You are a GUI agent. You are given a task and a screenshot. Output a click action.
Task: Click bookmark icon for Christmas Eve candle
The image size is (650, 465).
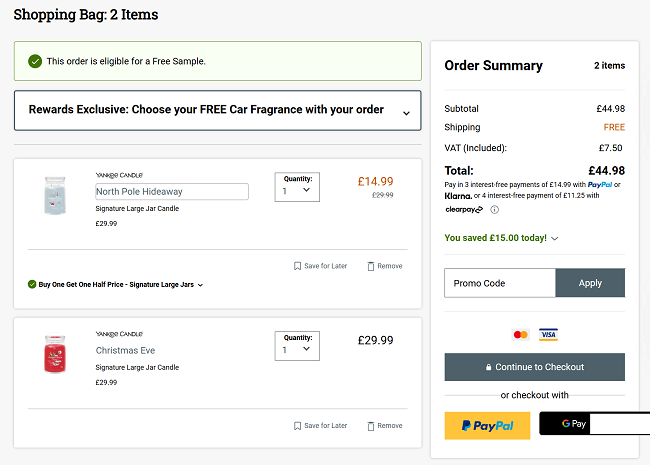(x=297, y=426)
